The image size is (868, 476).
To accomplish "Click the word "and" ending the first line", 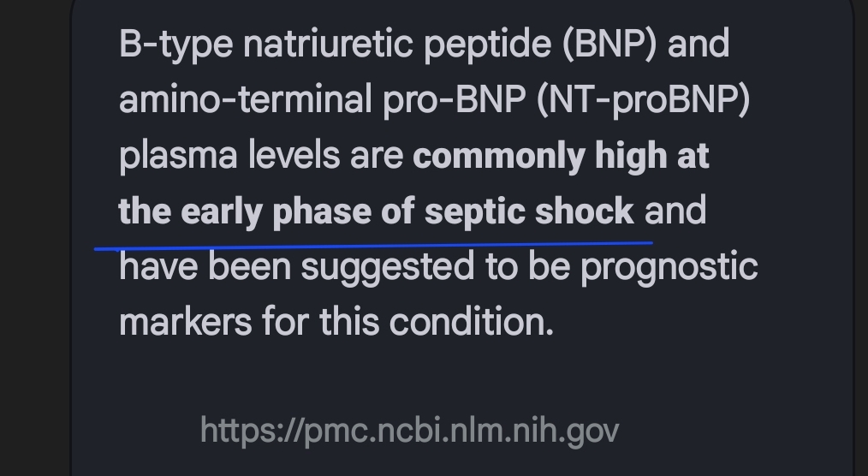I will pos(698,44).
